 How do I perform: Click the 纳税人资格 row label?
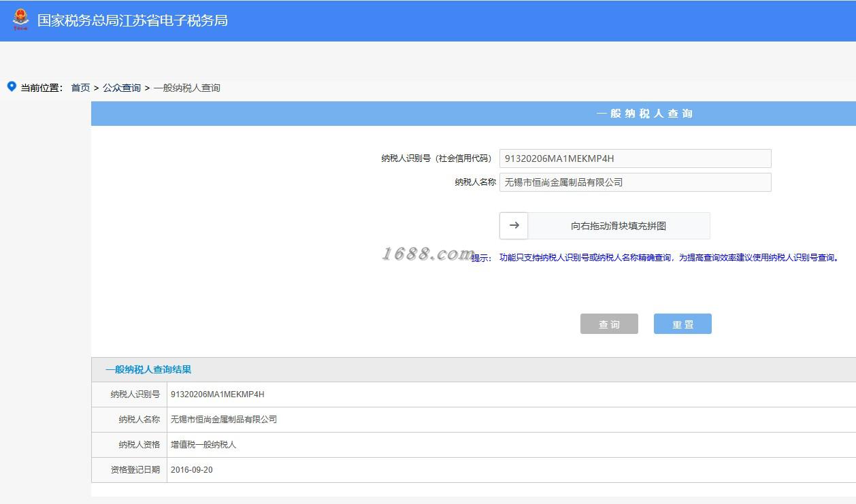pos(139,445)
